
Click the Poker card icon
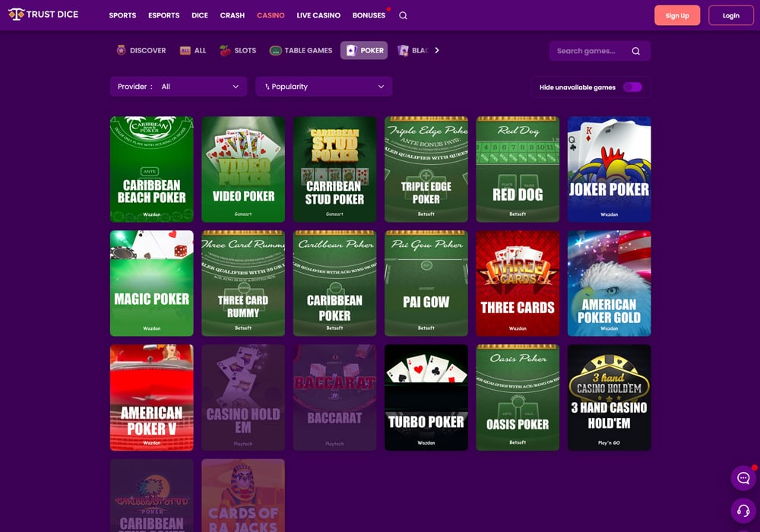(x=351, y=50)
